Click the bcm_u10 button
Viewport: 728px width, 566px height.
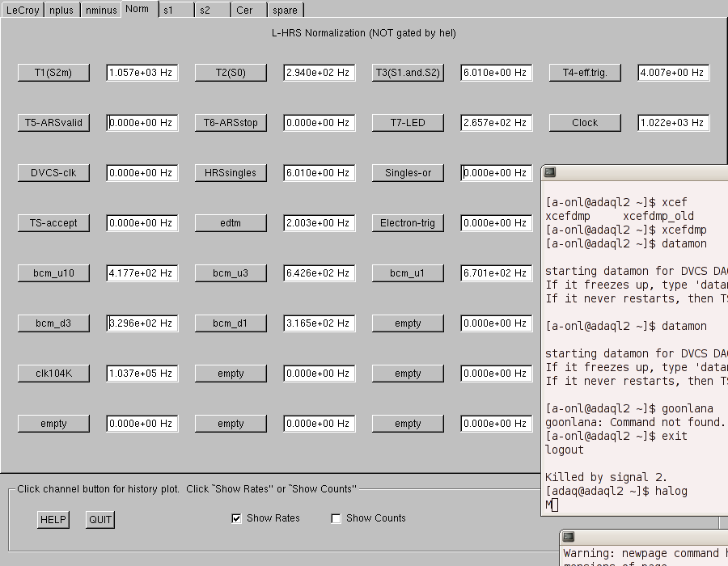coord(53,273)
